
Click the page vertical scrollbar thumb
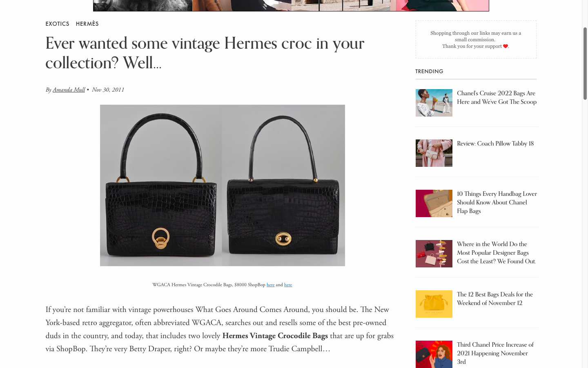point(585,63)
